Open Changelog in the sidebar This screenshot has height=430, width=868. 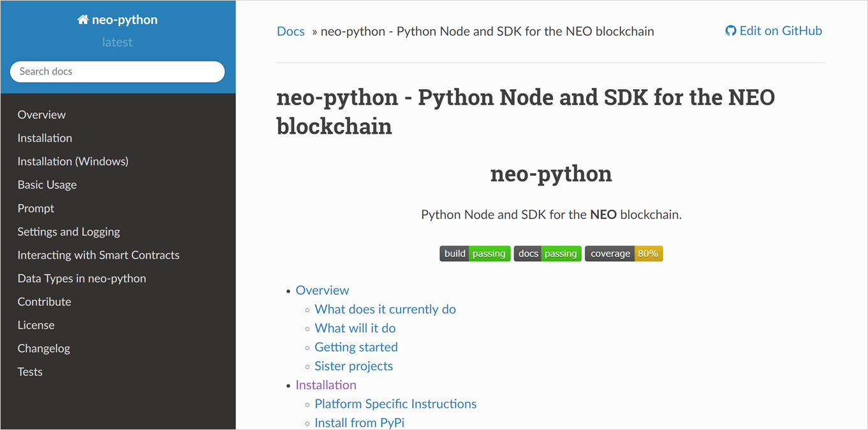tap(43, 348)
